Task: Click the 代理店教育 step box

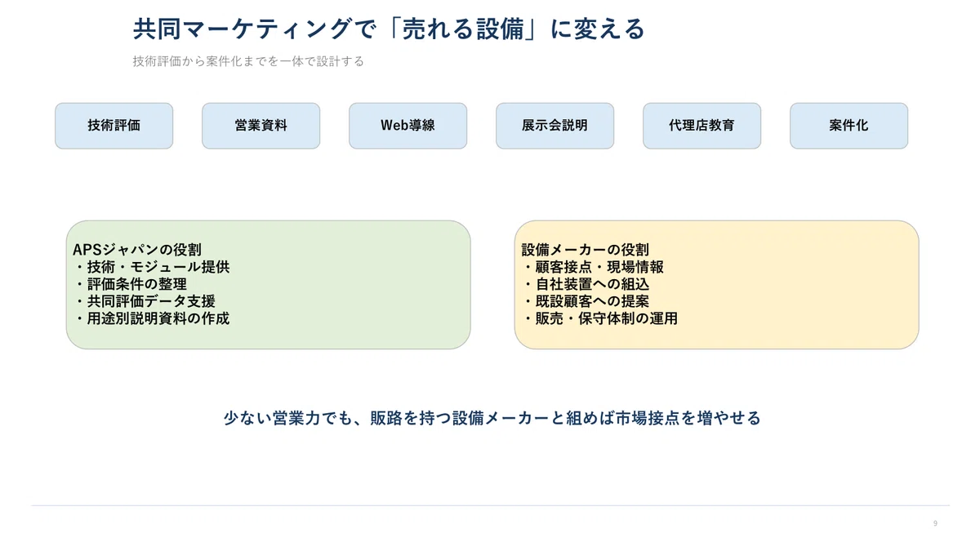Action: pyautogui.click(x=702, y=126)
